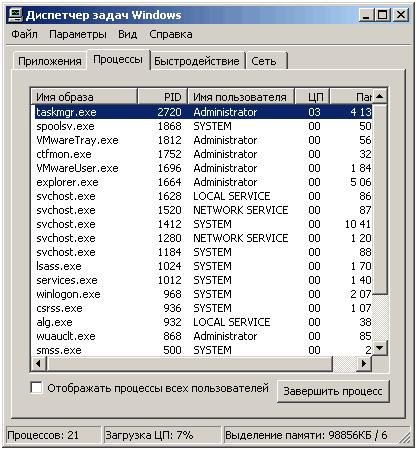Click the list's scroll up arrow
The image size is (417, 450).
point(380,97)
